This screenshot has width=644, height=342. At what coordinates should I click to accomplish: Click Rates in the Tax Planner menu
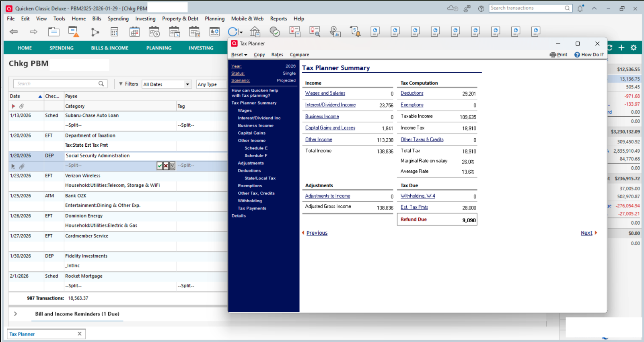coord(277,55)
